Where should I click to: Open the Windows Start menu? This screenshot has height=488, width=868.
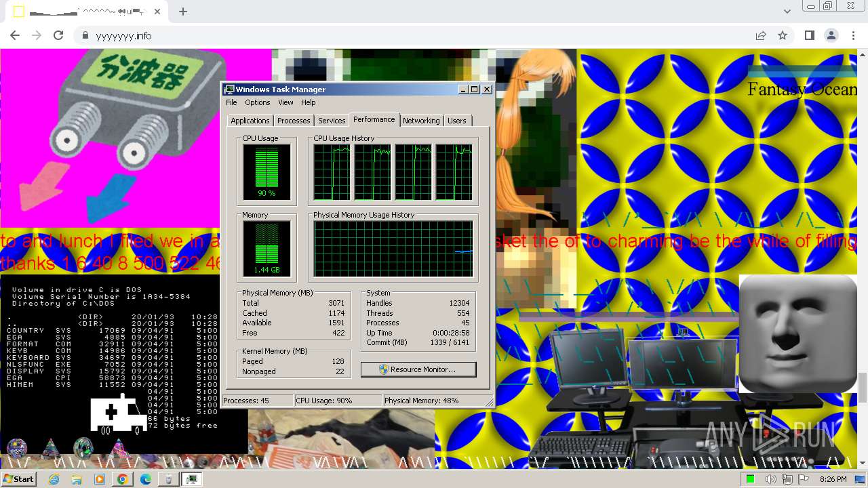tap(18, 479)
